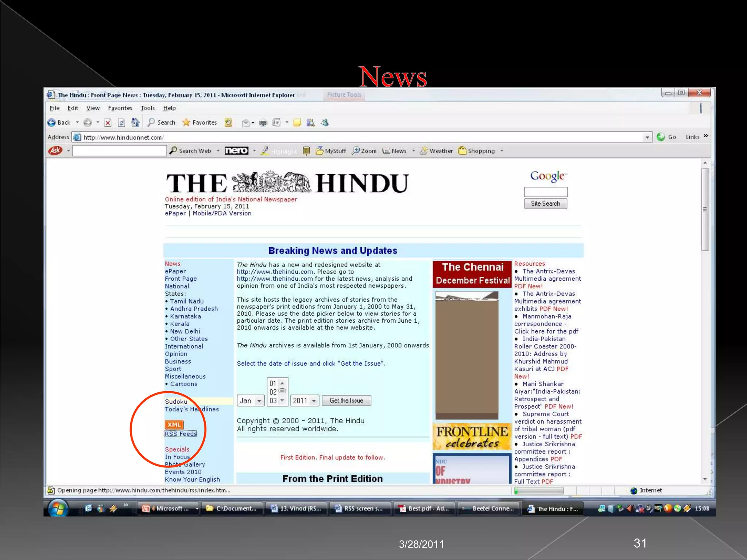Refresh the page using toolbar icon
Image resolution: width=747 pixels, height=560 pixels.
pos(121,122)
